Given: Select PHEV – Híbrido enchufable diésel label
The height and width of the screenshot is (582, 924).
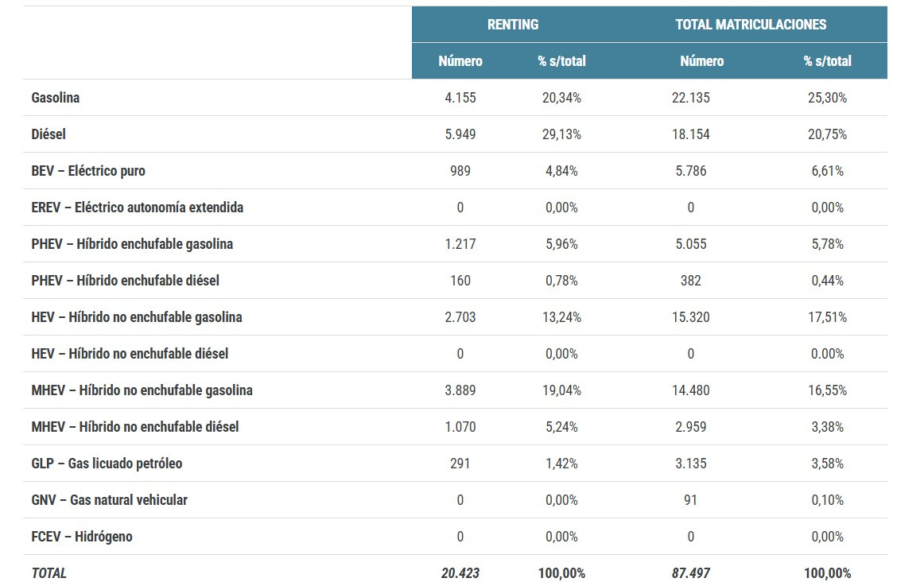Looking at the screenshot, I should [125, 281].
